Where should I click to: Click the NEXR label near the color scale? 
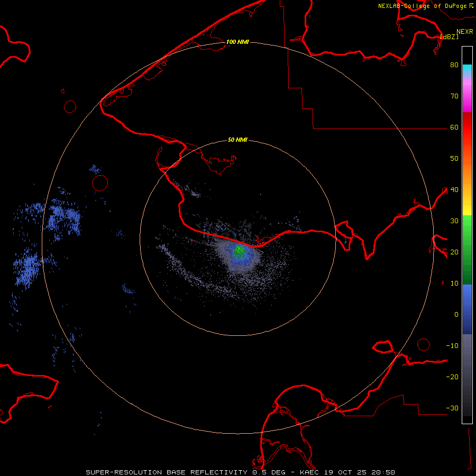click(465, 32)
